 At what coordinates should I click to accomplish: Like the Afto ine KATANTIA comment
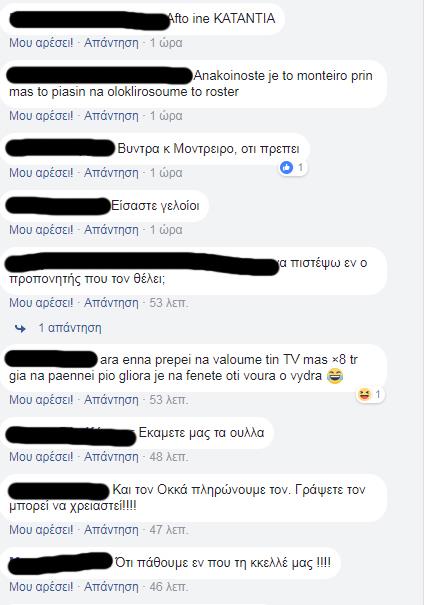(41, 42)
